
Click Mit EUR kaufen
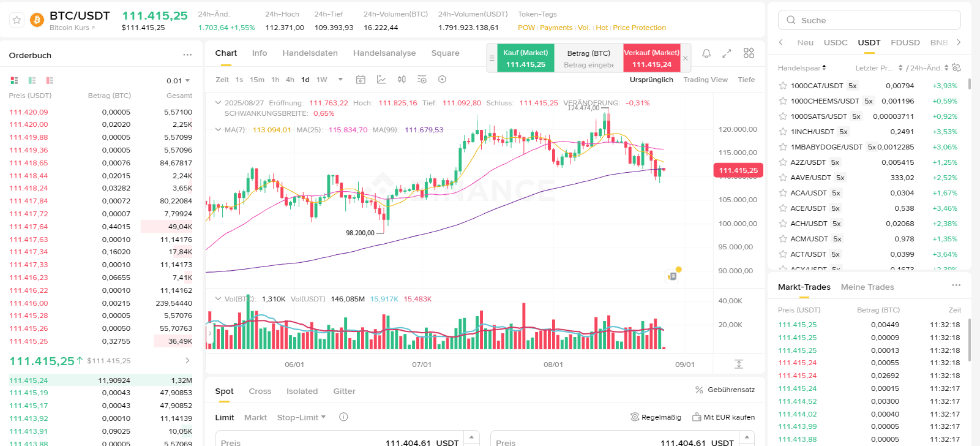724,417
